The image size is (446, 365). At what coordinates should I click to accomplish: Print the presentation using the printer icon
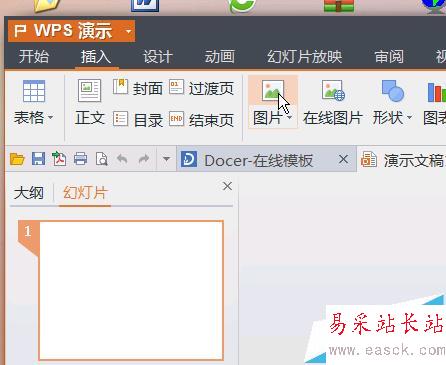point(80,159)
